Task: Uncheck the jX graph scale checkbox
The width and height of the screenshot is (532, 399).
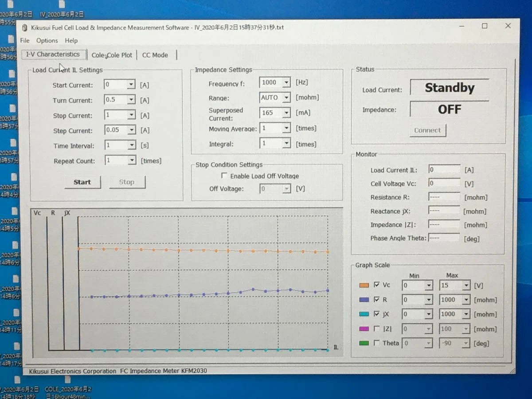Action: (377, 314)
